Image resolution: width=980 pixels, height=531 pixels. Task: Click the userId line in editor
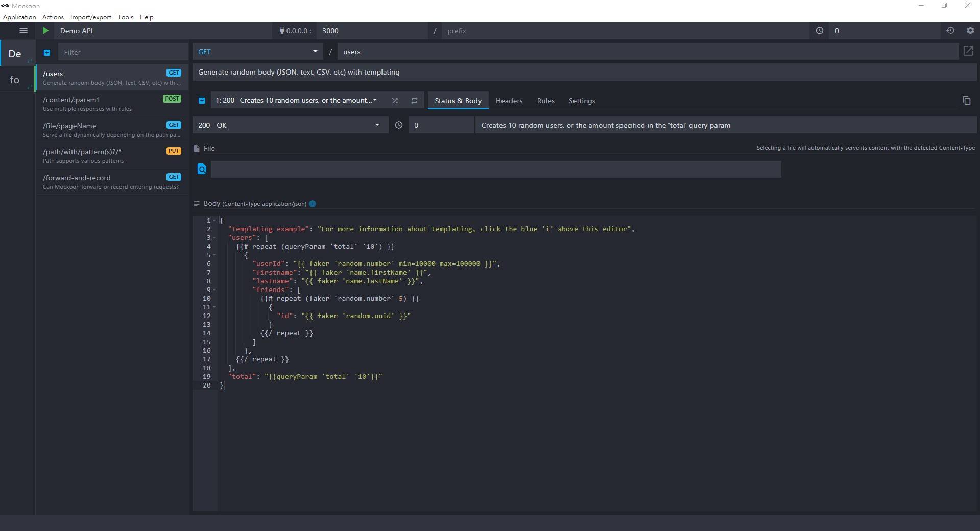click(376, 264)
